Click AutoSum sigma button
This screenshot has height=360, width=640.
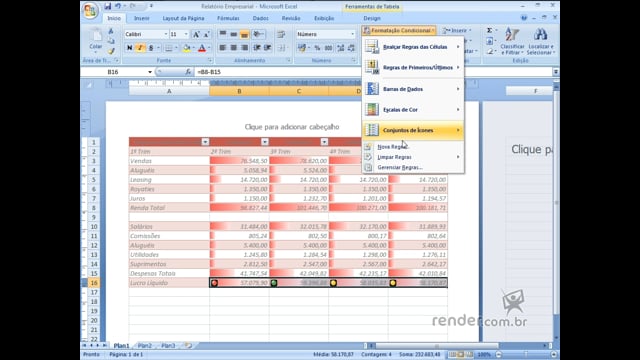tap(489, 30)
